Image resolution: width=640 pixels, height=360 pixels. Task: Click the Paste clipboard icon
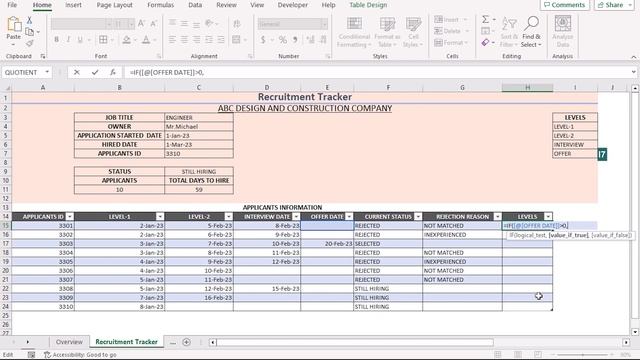13,24
